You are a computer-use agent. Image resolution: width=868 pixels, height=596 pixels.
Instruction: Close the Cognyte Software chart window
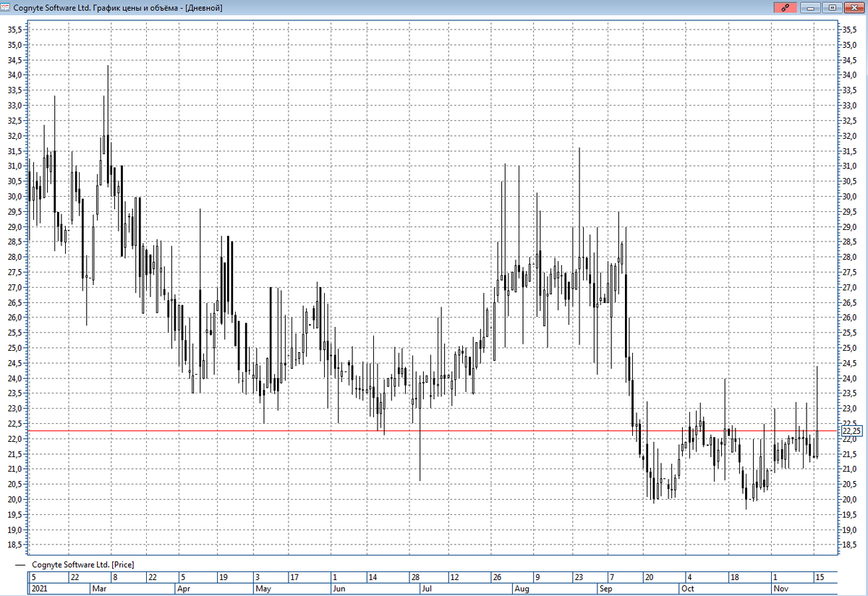pyautogui.click(x=854, y=7)
